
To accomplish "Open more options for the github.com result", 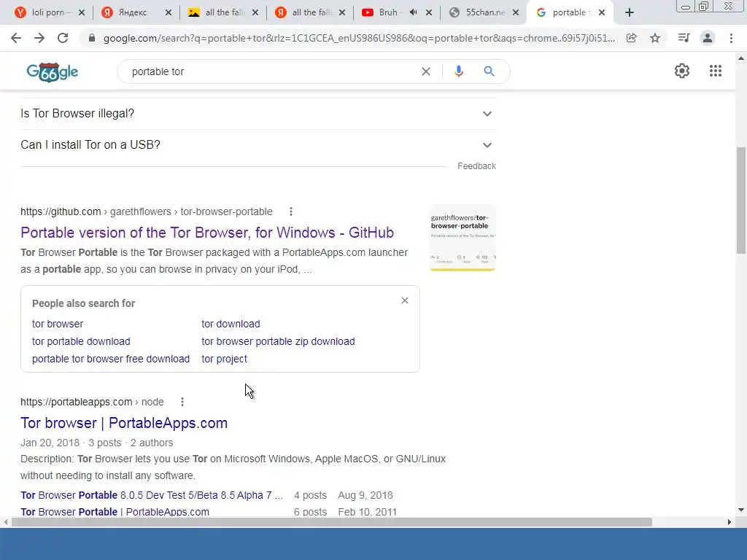I will (290, 211).
